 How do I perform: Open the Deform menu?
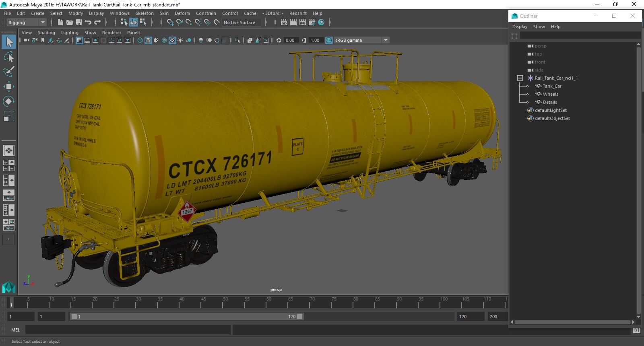pos(182,13)
